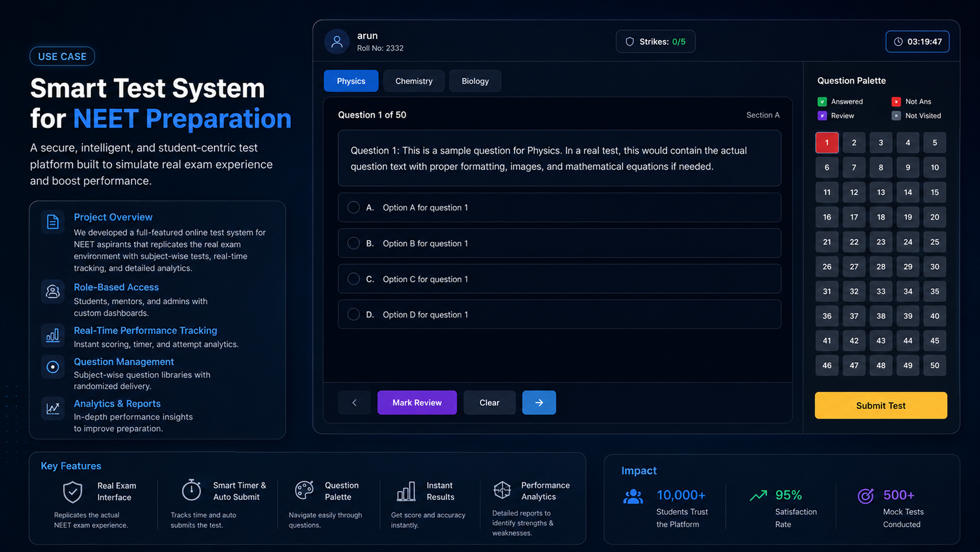Click the 'Roll No: 2332' text

(x=380, y=48)
